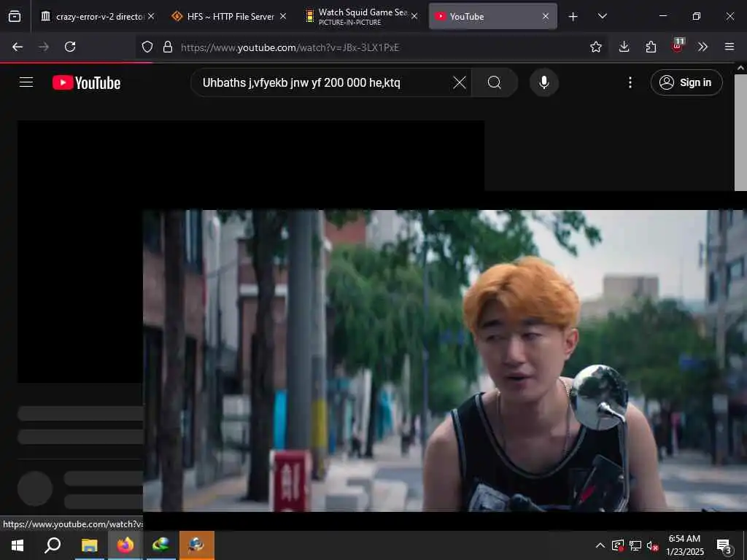The image size is (747, 560).
Task: Reload the current page
Action: tap(70, 47)
